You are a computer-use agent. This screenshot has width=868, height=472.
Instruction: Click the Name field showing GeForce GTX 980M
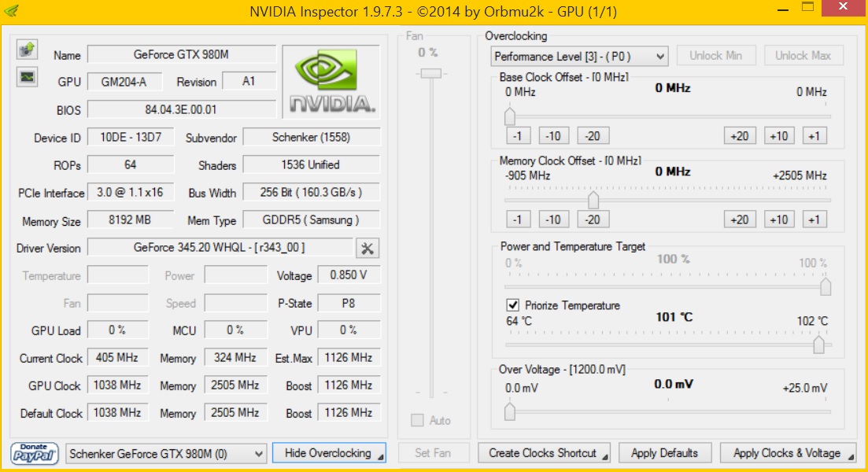tap(182, 54)
